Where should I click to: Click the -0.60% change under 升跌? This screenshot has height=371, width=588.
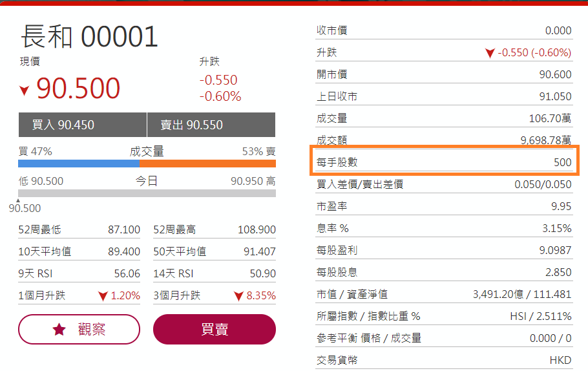pos(220,96)
